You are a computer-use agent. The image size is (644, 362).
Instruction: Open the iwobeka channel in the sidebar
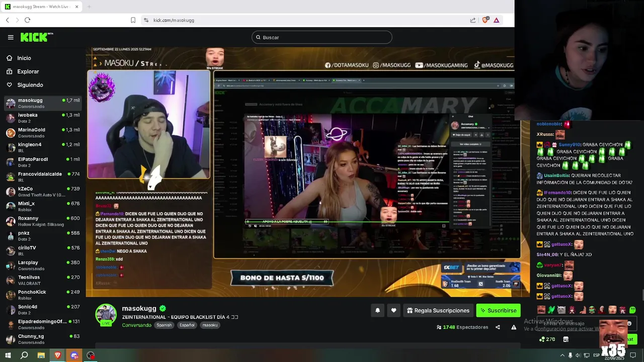(x=43, y=118)
